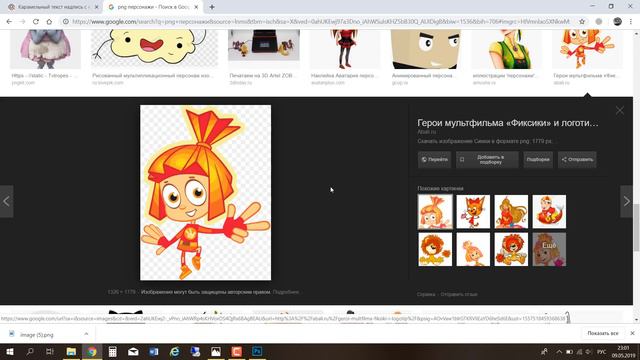Viewport: 640px width, 360px height.
Task: Open the girl in green apron result
Action: (506, 49)
